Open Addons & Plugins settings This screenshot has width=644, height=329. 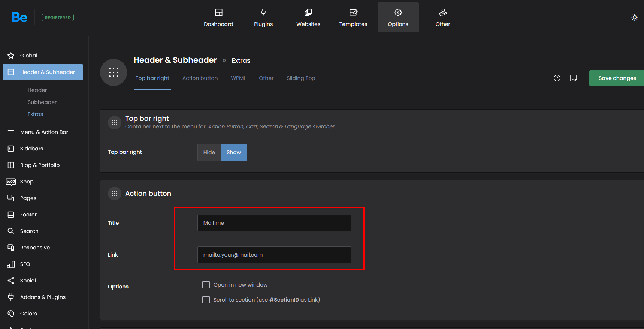(43, 297)
